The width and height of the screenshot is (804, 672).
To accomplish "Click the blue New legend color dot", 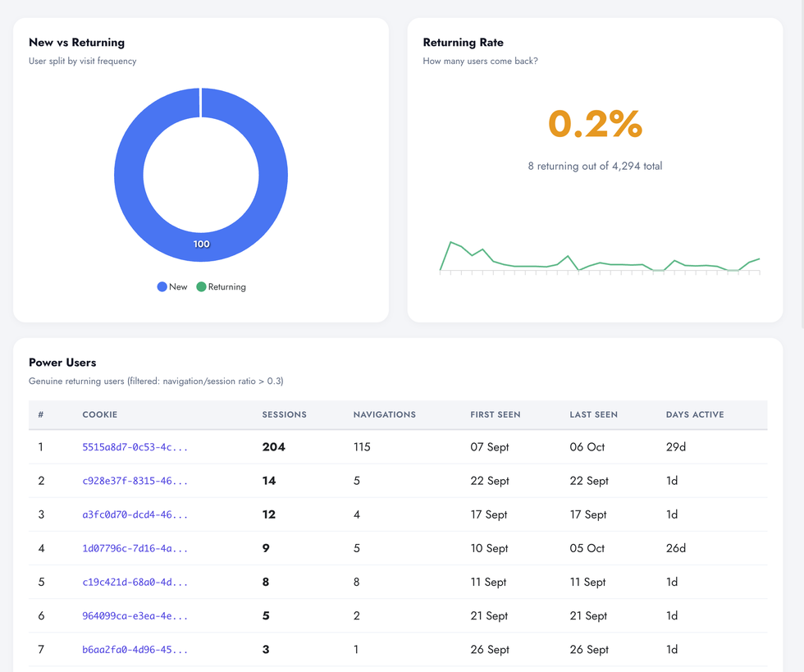I will point(162,286).
